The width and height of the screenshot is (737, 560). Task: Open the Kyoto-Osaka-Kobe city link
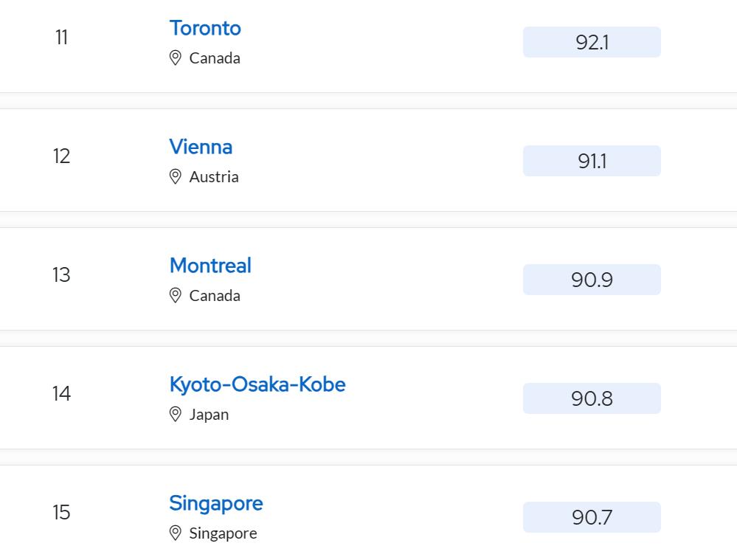tap(257, 384)
